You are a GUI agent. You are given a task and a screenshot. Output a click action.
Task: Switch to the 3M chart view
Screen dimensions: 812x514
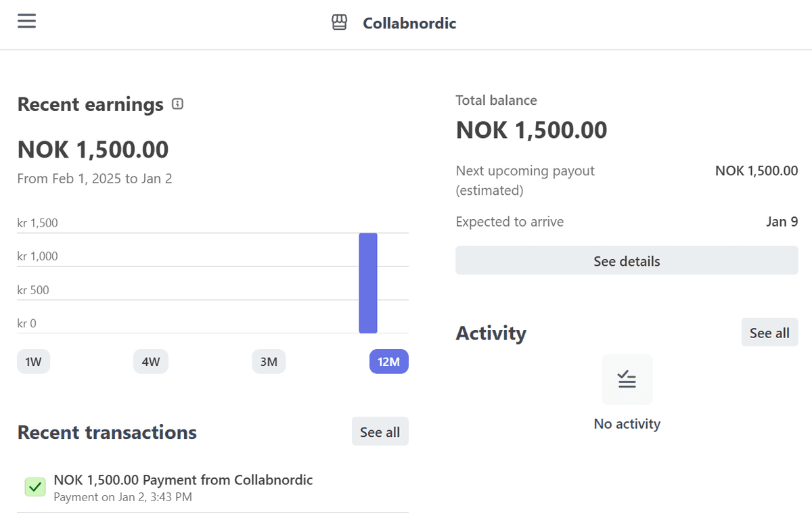point(269,361)
